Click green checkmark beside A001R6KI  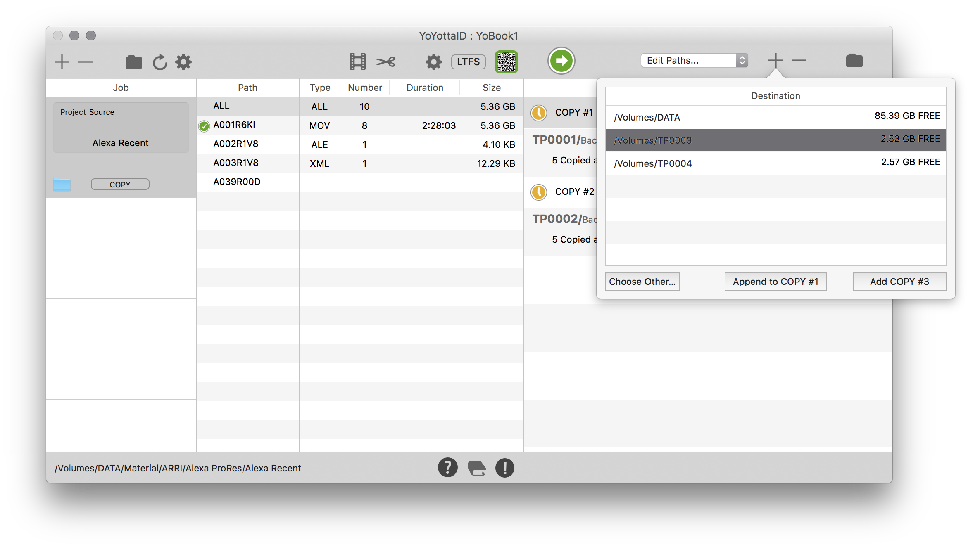pyautogui.click(x=204, y=125)
